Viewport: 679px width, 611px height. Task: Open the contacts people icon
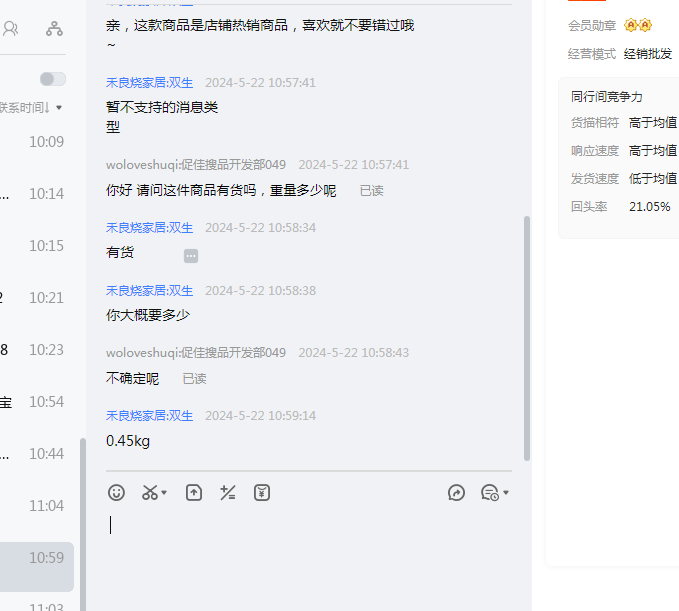tap(10, 29)
